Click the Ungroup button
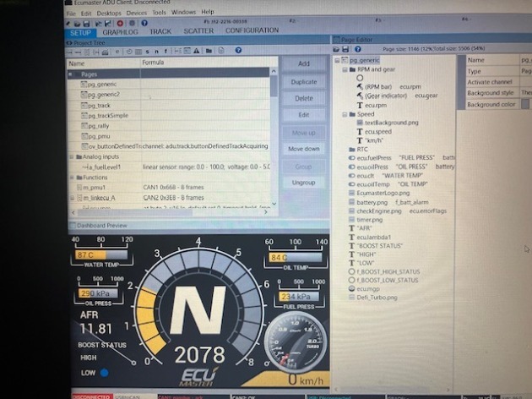The image size is (532, 399). 304,183
